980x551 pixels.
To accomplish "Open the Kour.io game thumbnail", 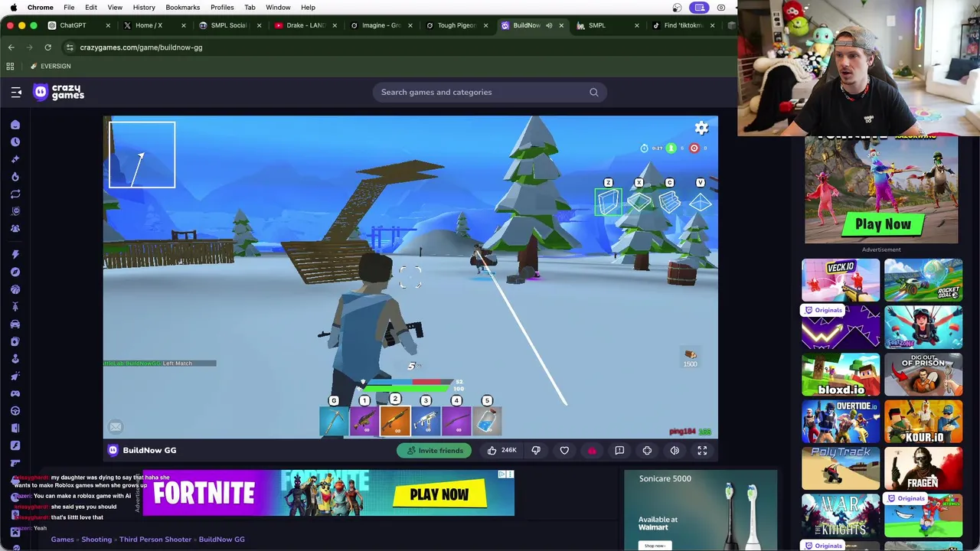I will click(x=923, y=422).
